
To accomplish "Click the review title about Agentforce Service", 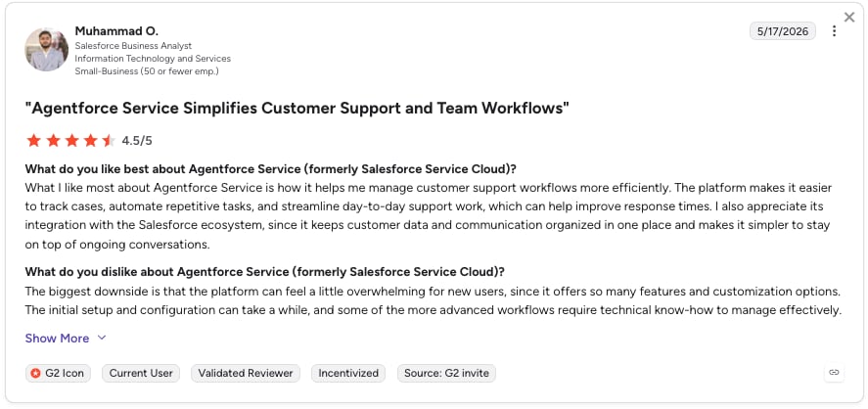I will pos(297,108).
